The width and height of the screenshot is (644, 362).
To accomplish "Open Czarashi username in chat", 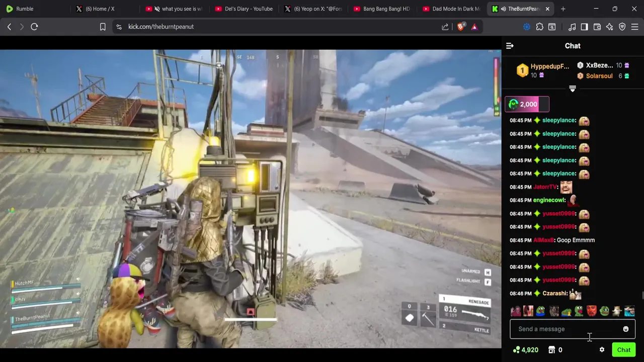I will (555, 294).
